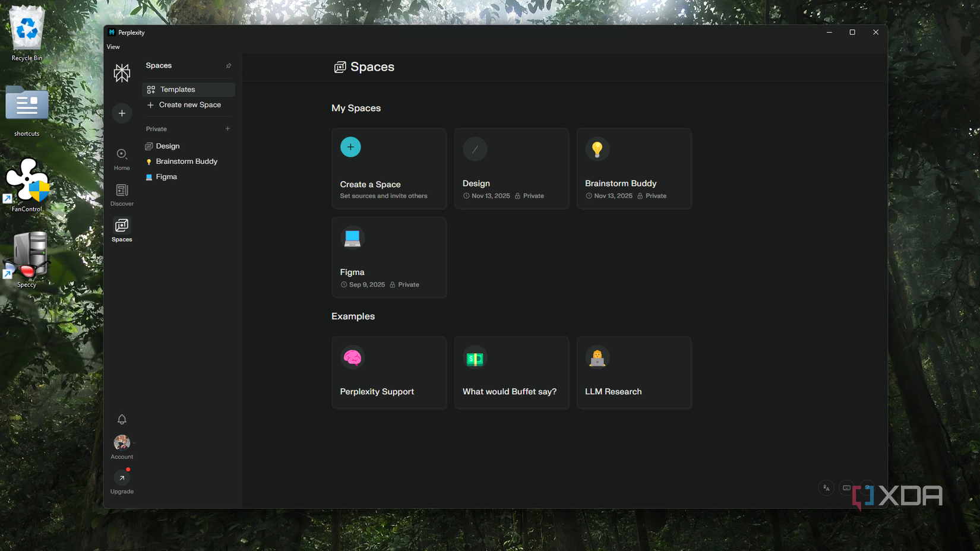Open the Brainstorm Buddy space card

pos(634,169)
